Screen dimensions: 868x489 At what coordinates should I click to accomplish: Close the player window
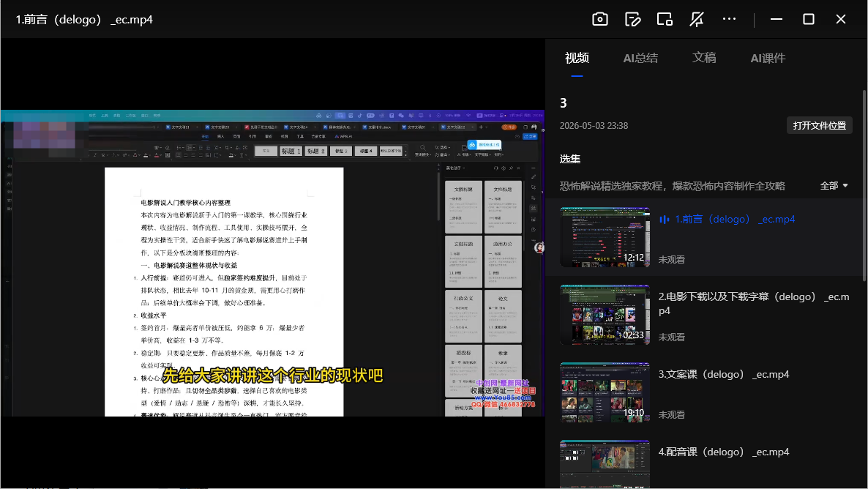(x=840, y=19)
